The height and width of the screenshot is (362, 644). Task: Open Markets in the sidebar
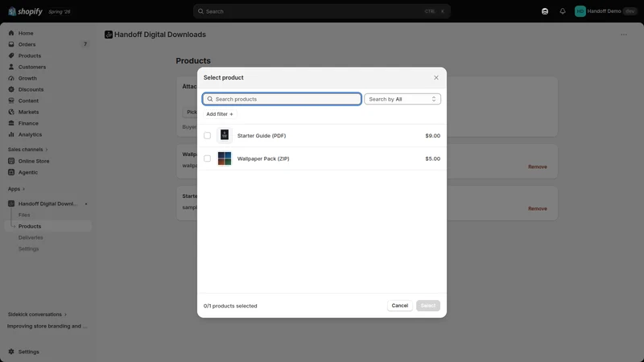coord(28,112)
